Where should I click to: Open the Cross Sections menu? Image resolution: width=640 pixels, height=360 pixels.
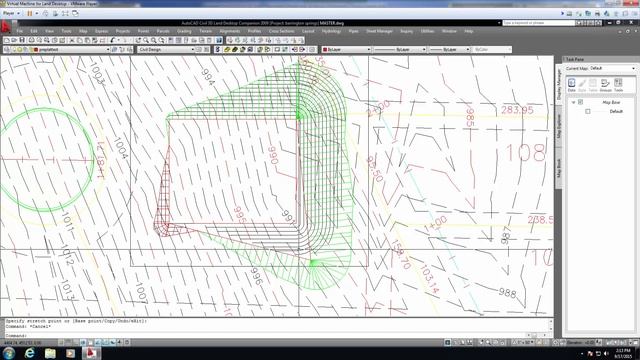click(x=281, y=31)
